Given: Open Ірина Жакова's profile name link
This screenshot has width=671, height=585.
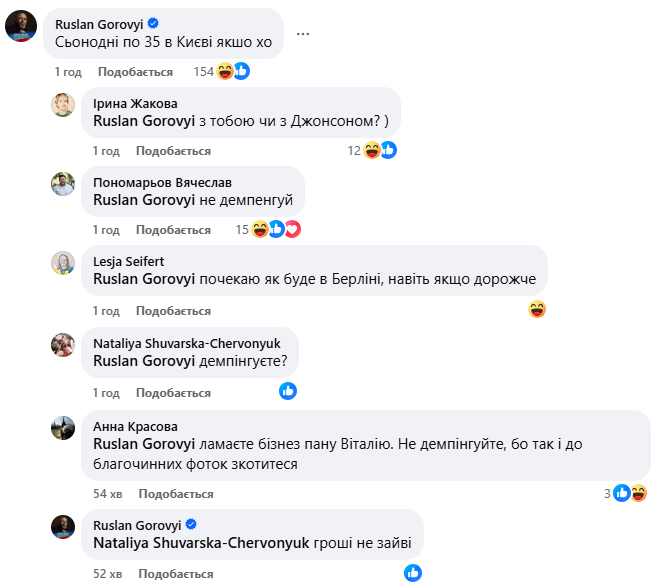Looking at the screenshot, I should tap(135, 103).
